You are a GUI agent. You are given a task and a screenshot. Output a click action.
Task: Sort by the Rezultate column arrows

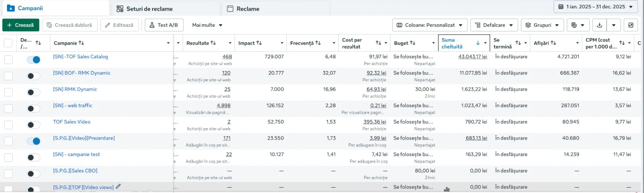point(213,43)
